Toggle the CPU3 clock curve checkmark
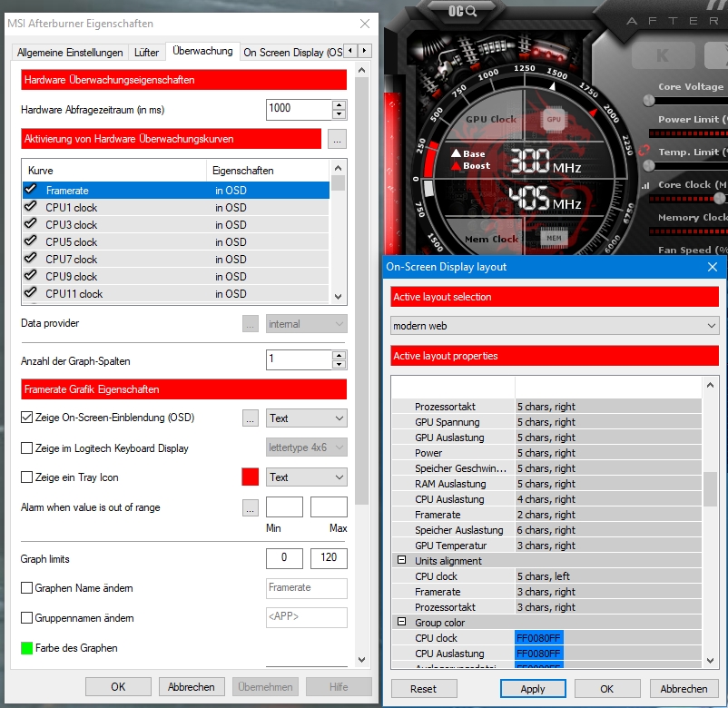Screen dimensions: 728x708 point(31,224)
